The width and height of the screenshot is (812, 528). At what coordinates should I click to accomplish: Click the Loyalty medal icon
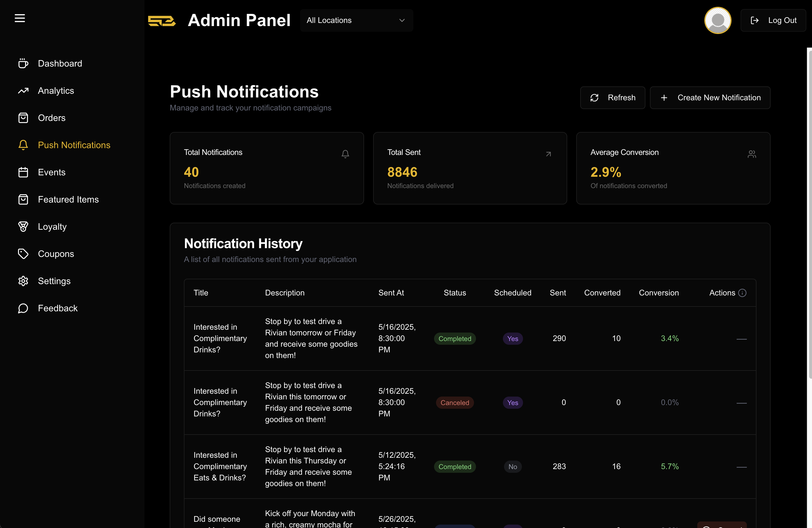pyautogui.click(x=23, y=227)
